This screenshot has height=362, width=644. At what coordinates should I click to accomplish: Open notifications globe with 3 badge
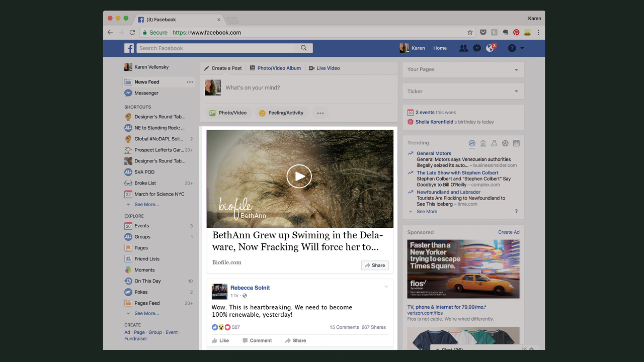(491, 48)
